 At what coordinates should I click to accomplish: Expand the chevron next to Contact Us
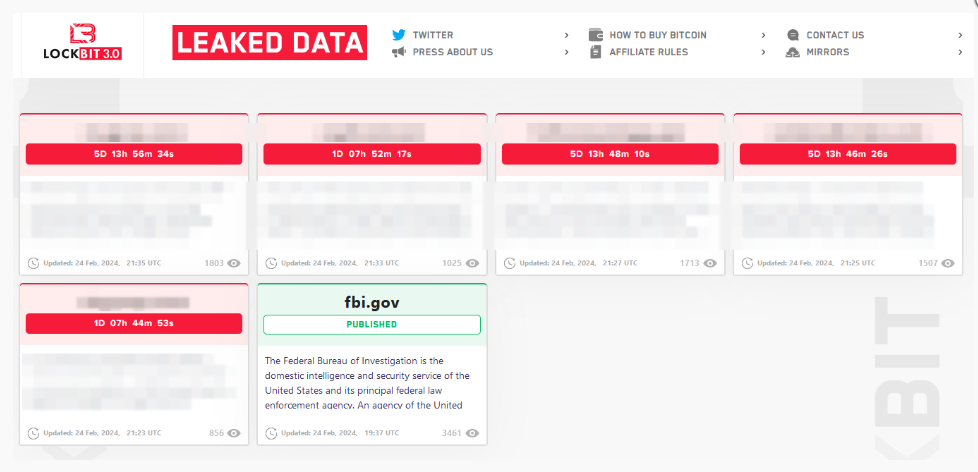[x=961, y=35]
